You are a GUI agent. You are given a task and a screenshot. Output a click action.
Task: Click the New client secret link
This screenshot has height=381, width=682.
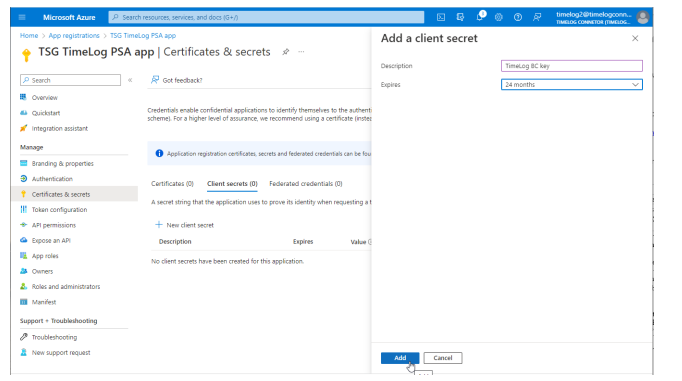pos(190,225)
